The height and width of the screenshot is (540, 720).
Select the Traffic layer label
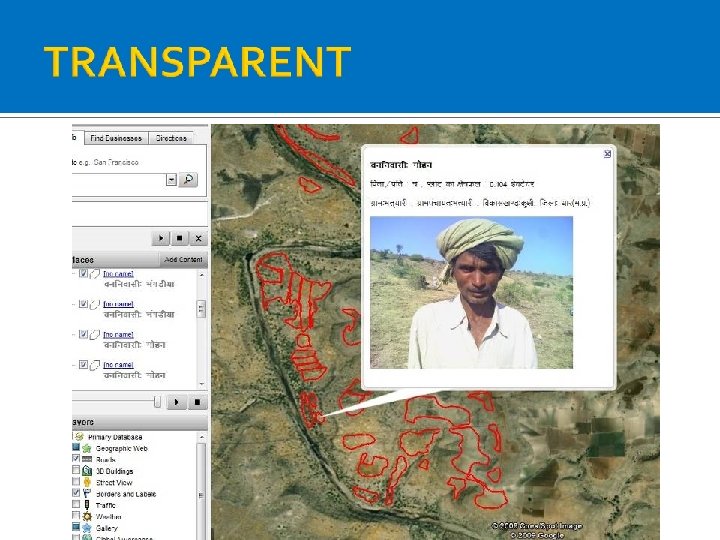pyautogui.click(x=106, y=505)
